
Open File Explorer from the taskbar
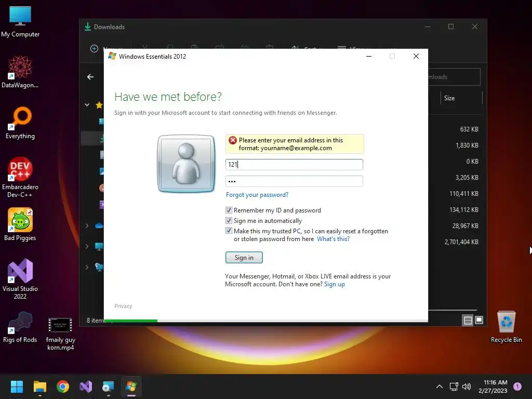(39, 387)
